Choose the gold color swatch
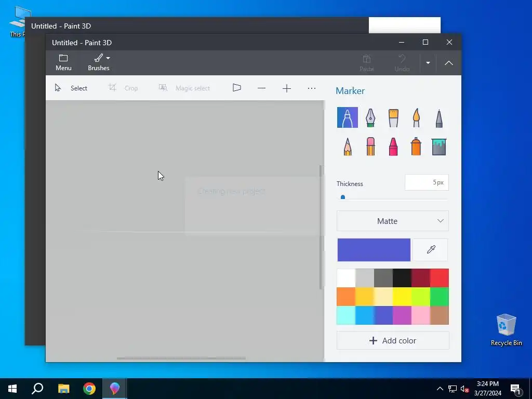The image size is (532, 399). [365, 297]
